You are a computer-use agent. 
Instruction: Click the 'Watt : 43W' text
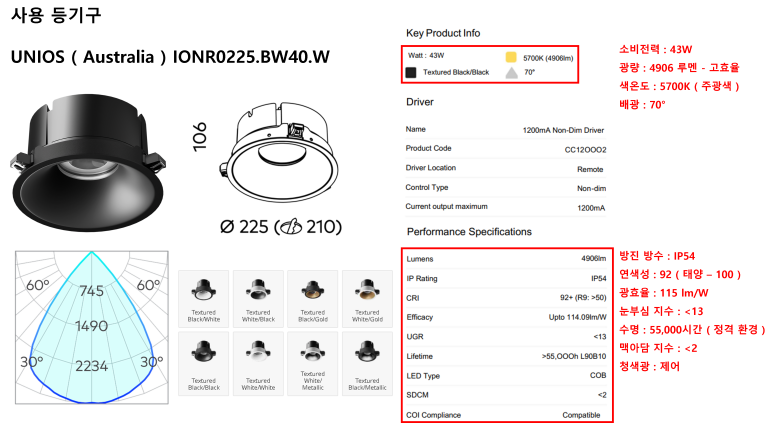click(426, 55)
